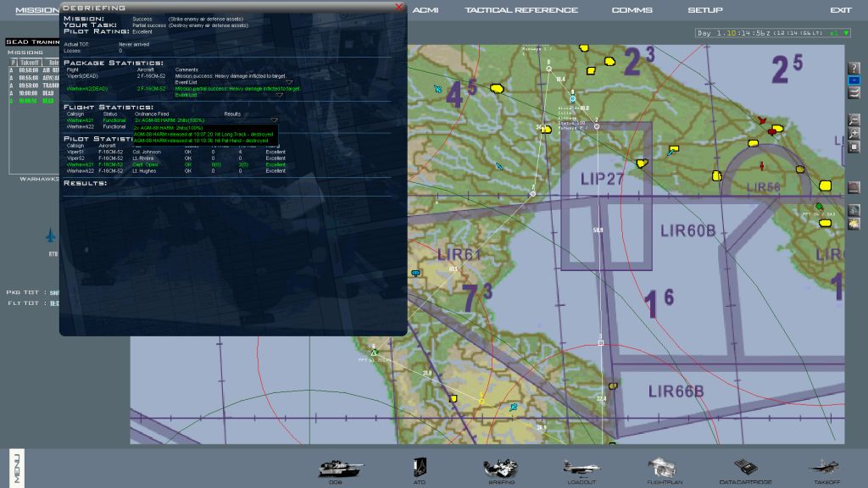Image resolution: width=868 pixels, height=488 pixels.
Task: Open the Briefing icon
Action: coord(501,469)
